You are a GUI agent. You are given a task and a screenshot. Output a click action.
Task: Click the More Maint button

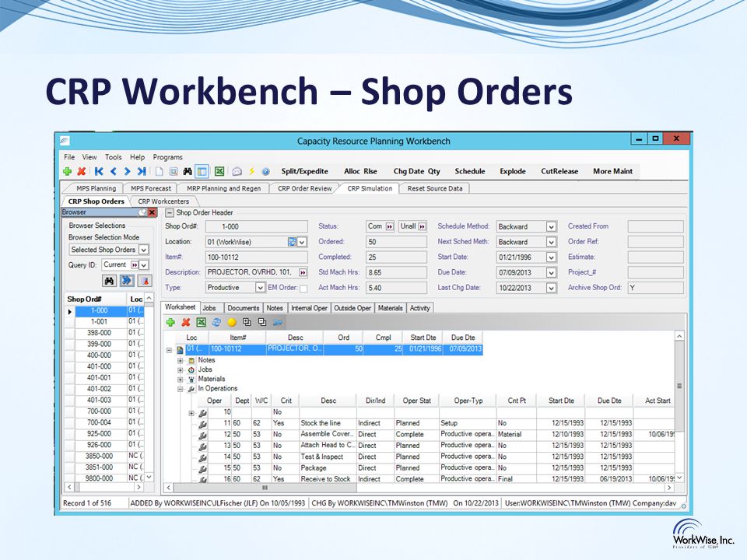tap(612, 171)
